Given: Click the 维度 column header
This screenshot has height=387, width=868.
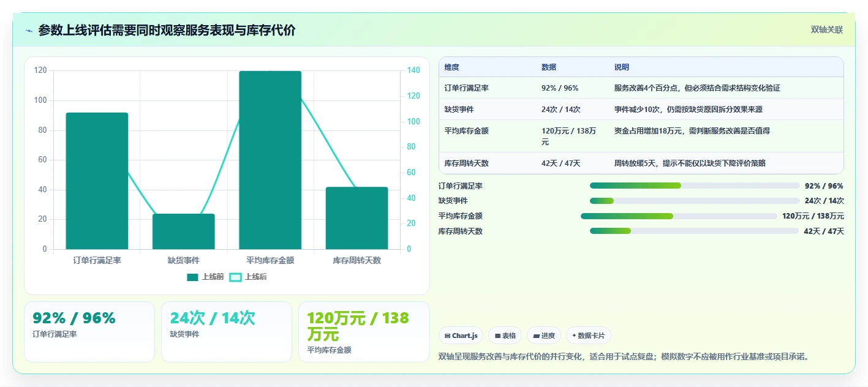Looking at the screenshot, I should [x=452, y=67].
